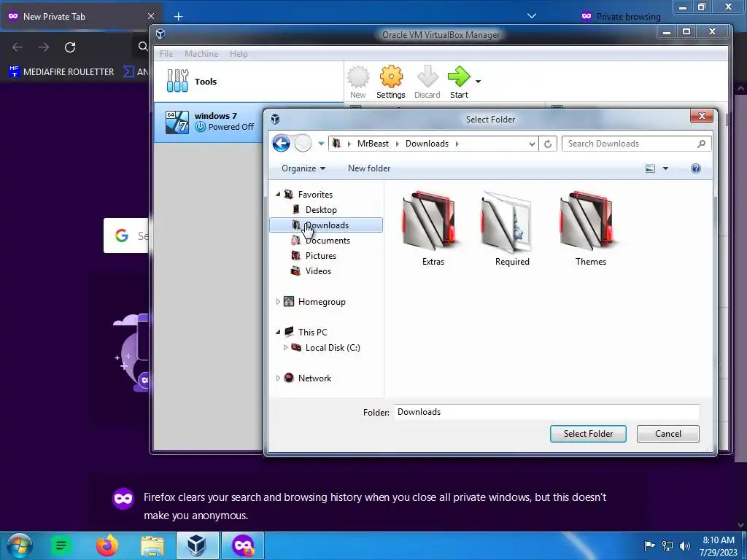Select the windows 7 virtual machine
Image resolution: width=747 pixels, height=560 pixels.
209,122
